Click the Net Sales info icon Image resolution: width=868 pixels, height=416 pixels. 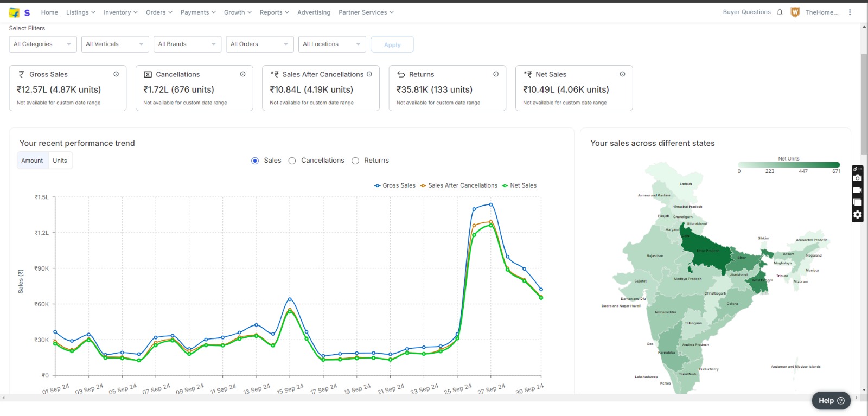click(622, 74)
